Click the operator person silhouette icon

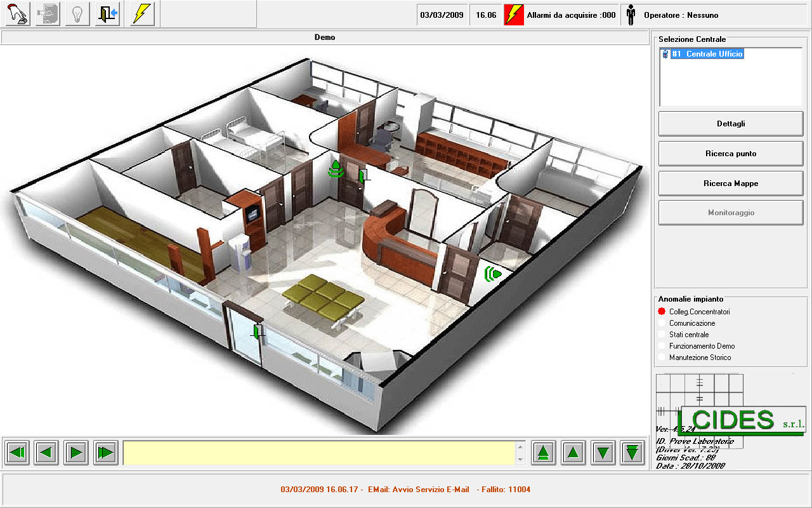(631, 15)
